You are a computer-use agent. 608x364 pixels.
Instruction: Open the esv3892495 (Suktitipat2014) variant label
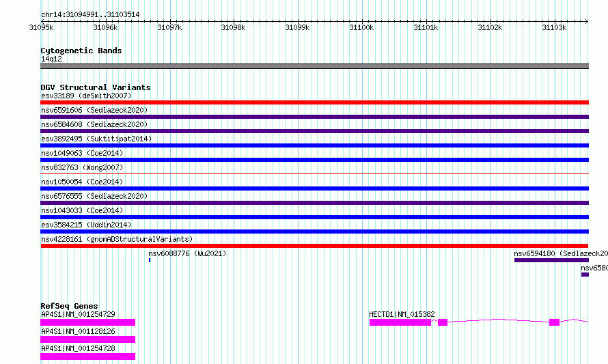coord(96,139)
